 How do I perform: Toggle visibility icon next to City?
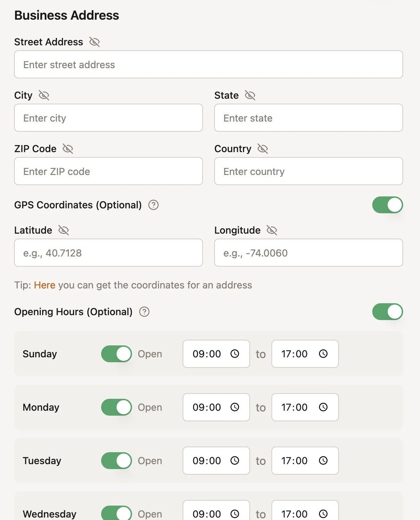(44, 96)
